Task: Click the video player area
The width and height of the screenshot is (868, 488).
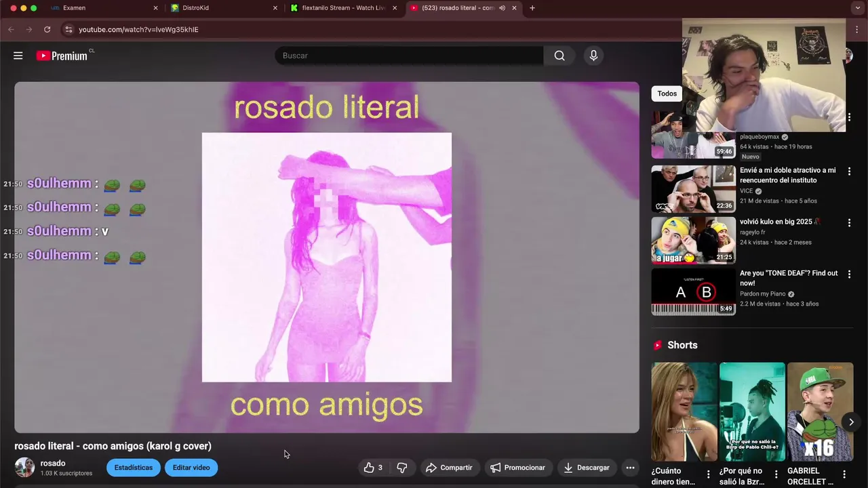Action: [327, 258]
